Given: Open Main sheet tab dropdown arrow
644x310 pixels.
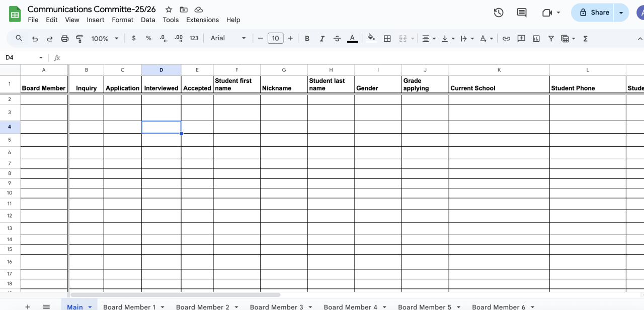Looking at the screenshot, I should pyautogui.click(x=90, y=307).
